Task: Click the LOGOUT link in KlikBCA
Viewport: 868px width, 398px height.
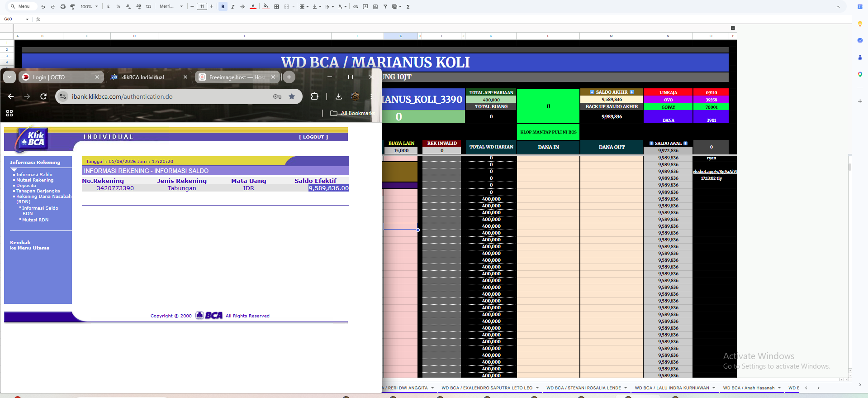Action: (313, 137)
